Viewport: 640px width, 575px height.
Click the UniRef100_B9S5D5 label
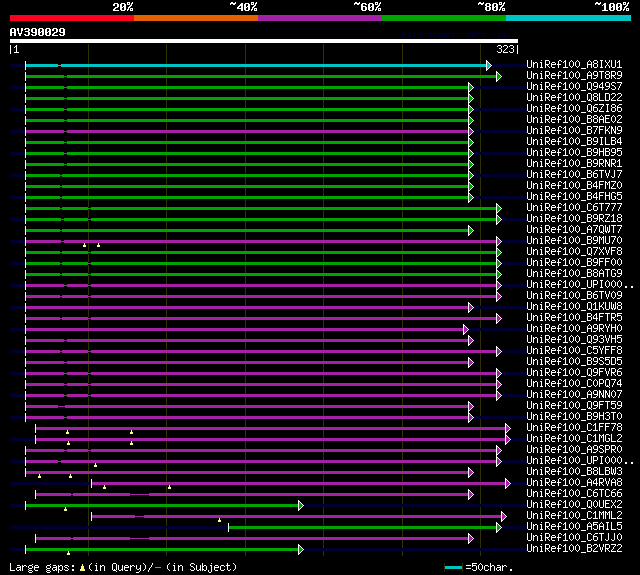tap(574, 362)
